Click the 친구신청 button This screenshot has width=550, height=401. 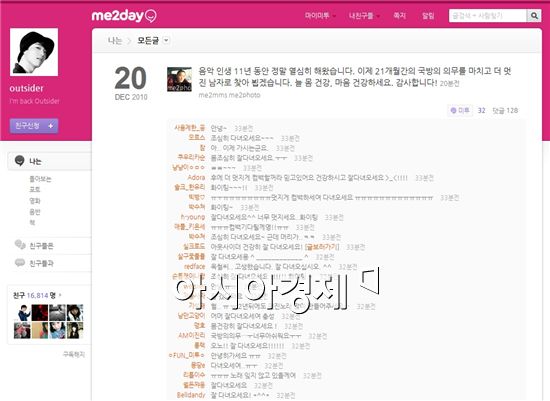(34, 126)
